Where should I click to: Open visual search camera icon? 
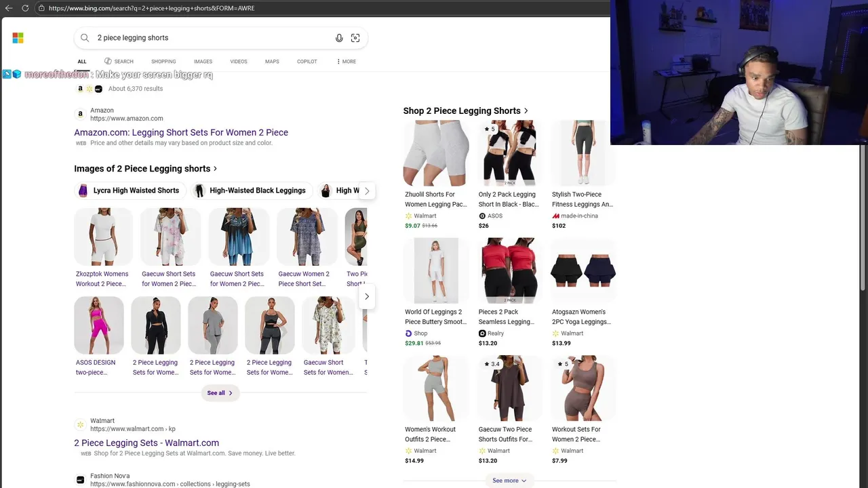click(x=355, y=38)
